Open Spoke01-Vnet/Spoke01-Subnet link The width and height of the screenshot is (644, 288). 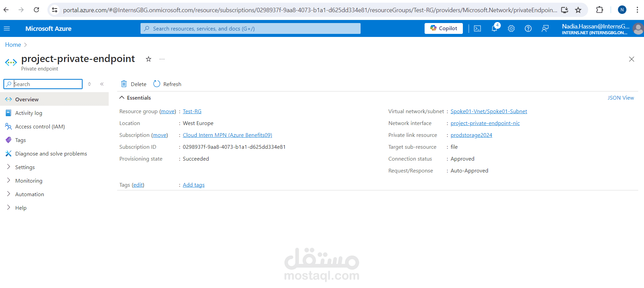click(489, 111)
